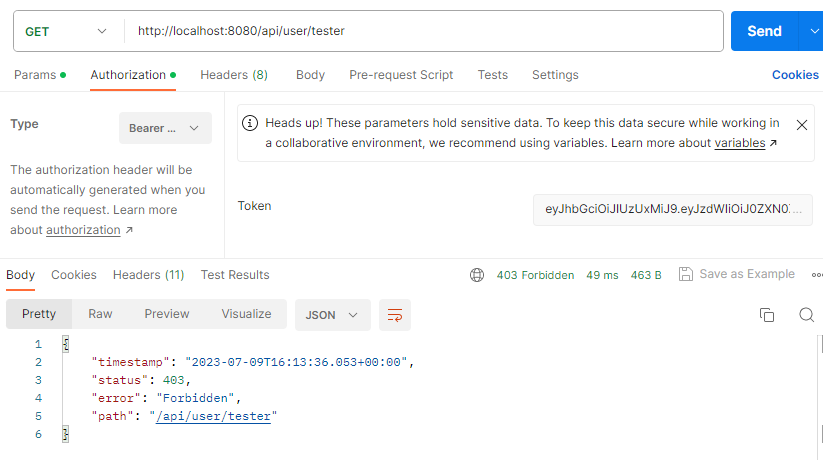Select the Pretty view
The width and height of the screenshot is (823, 460).
tap(39, 314)
